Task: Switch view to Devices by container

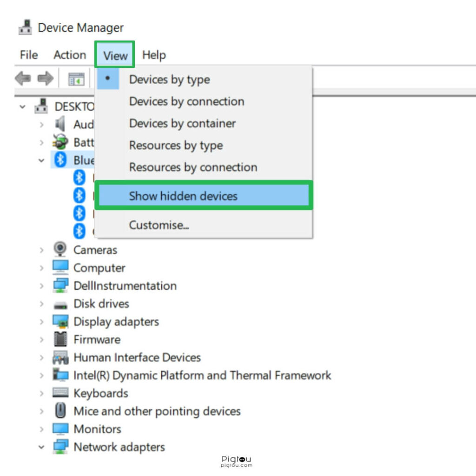Action: [204, 123]
